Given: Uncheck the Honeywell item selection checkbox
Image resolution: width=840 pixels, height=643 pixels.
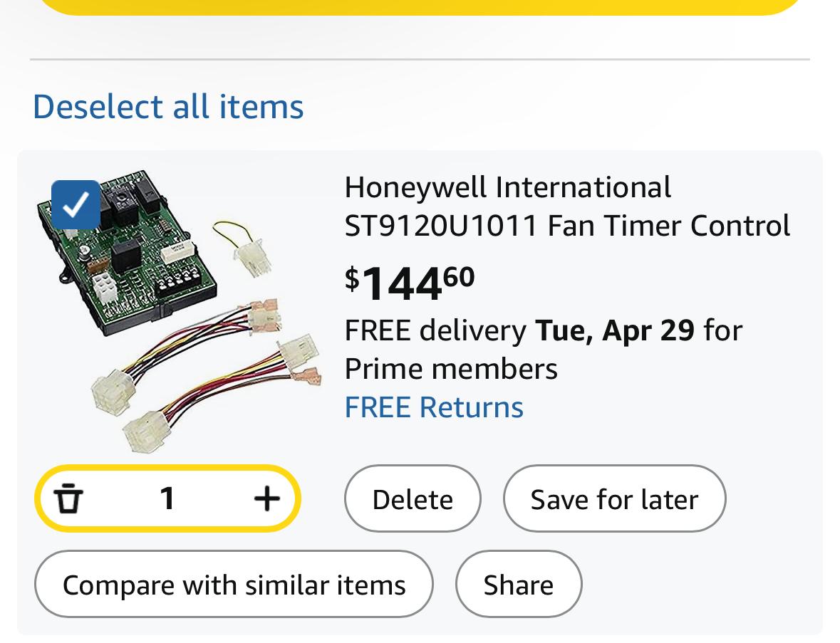Looking at the screenshot, I should point(76,205).
